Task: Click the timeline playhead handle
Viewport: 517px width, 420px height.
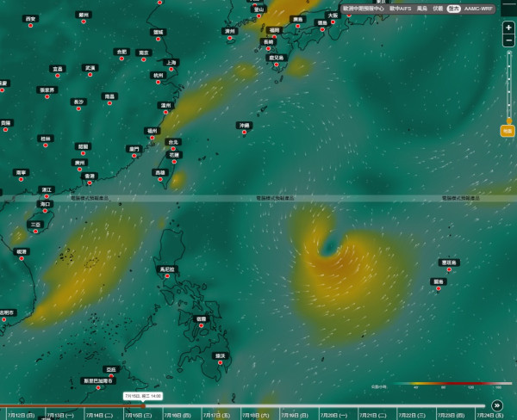Action: (x=143, y=406)
